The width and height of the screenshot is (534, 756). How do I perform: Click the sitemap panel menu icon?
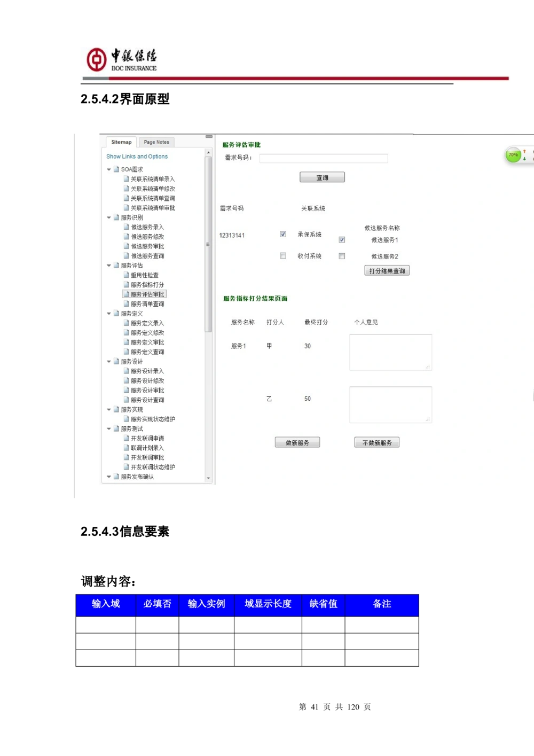pyautogui.click(x=209, y=137)
